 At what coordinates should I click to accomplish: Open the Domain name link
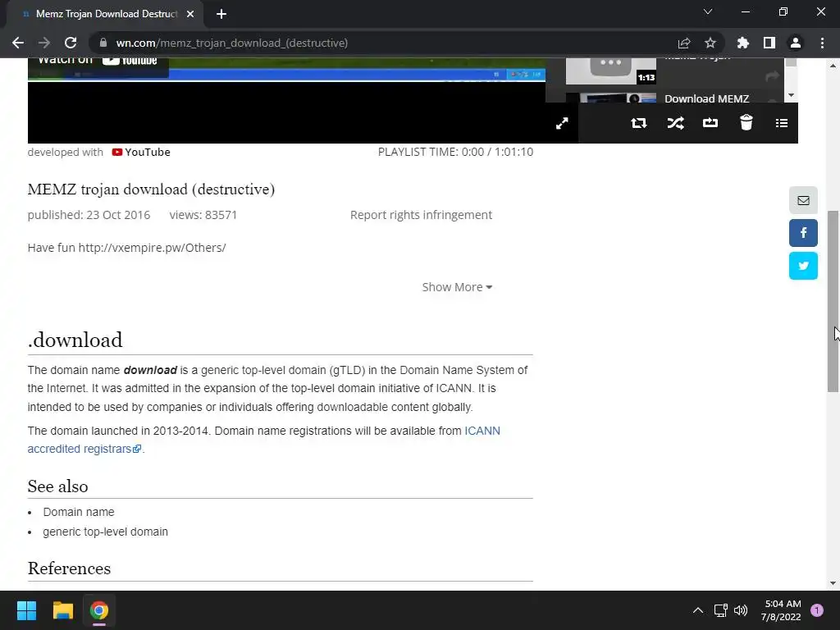pyautogui.click(x=79, y=512)
